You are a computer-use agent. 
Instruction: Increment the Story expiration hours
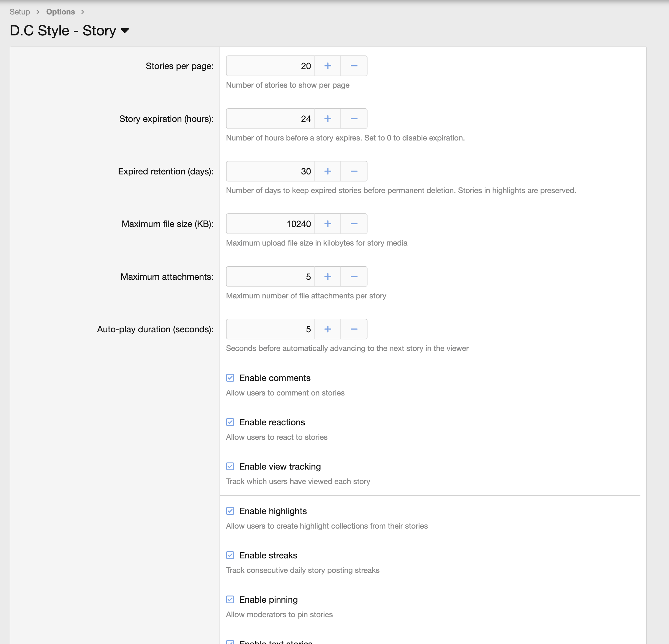coord(327,118)
